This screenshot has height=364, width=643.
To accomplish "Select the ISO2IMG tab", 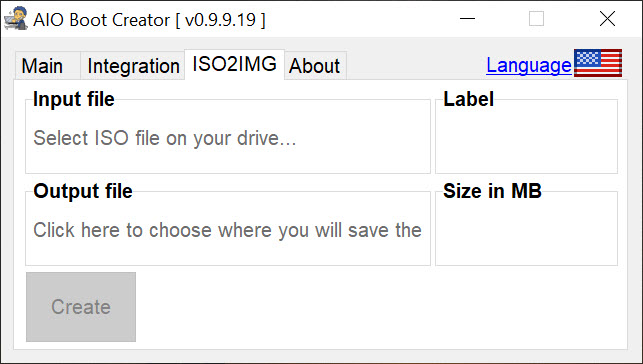I will (235, 64).
